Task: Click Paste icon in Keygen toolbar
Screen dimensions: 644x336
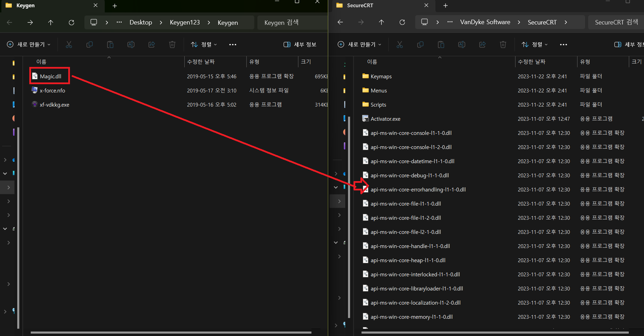Action: (x=110, y=45)
